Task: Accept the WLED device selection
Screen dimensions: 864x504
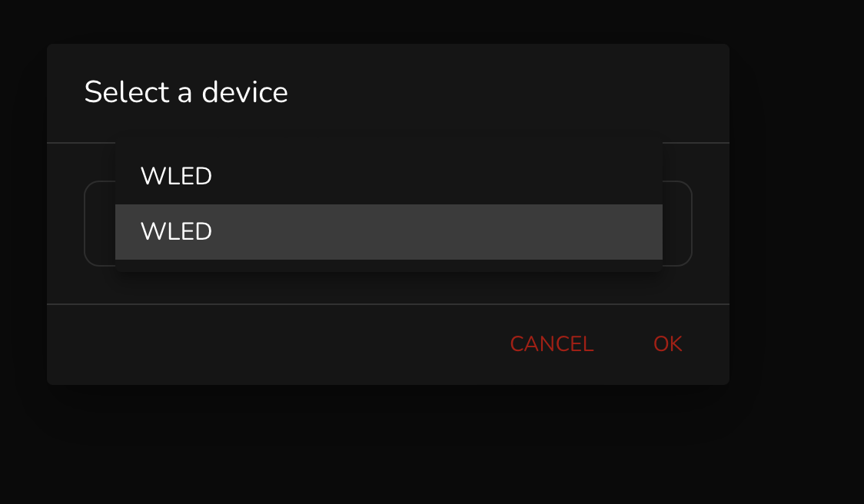Action: [x=667, y=344]
